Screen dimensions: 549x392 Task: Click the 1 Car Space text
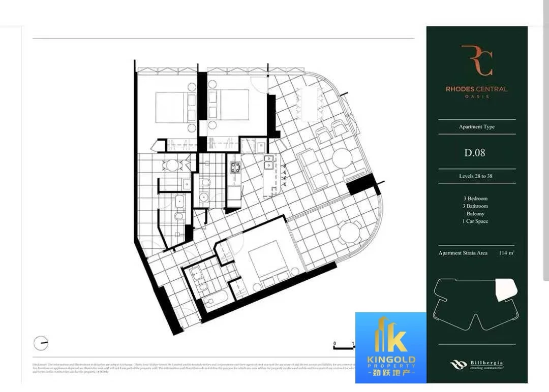point(475,221)
